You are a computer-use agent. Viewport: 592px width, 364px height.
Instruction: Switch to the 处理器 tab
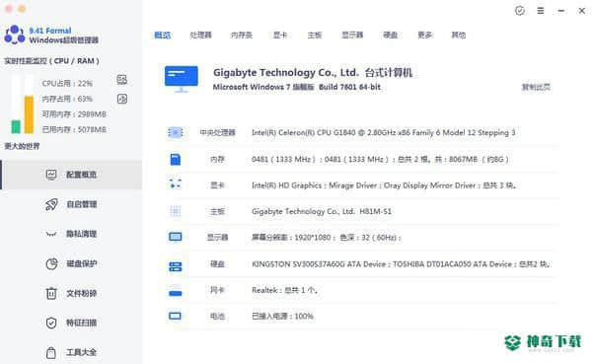pyautogui.click(x=200, y=36)
